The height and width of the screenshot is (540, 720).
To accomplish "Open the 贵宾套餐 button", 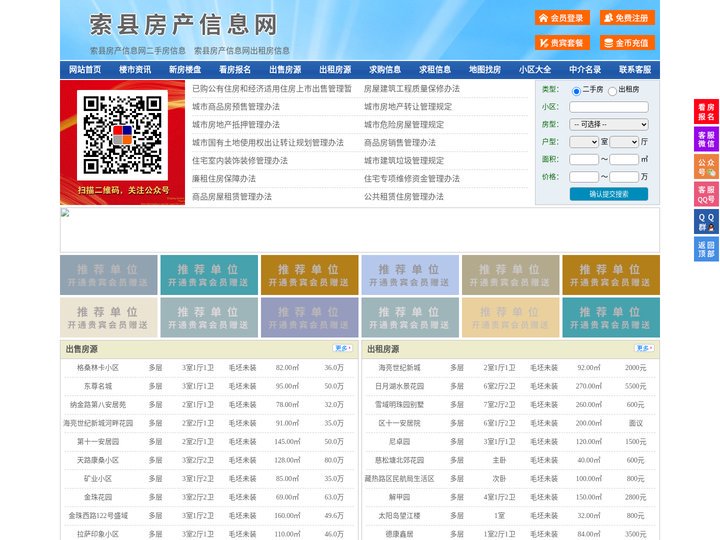I will click(562, 43).
